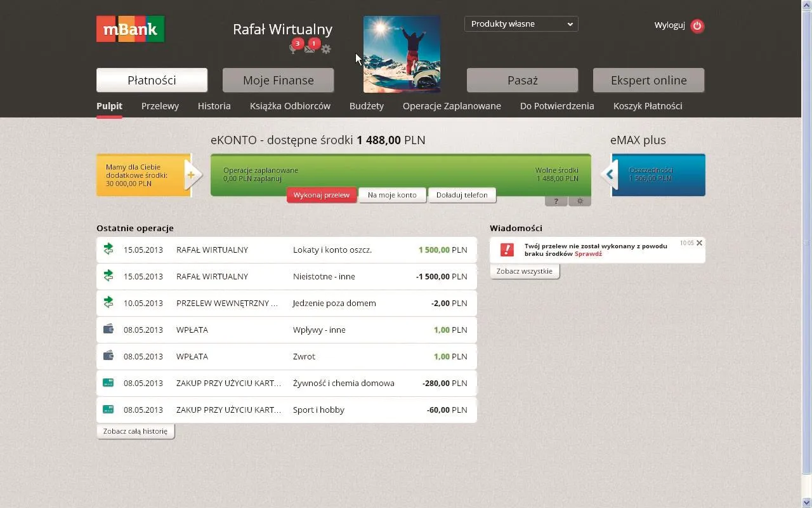Click the wallet icon next to WPŁATA Zwrot
Image resolution: width=812 pixels, height=508 pixels.
[107, 356]
